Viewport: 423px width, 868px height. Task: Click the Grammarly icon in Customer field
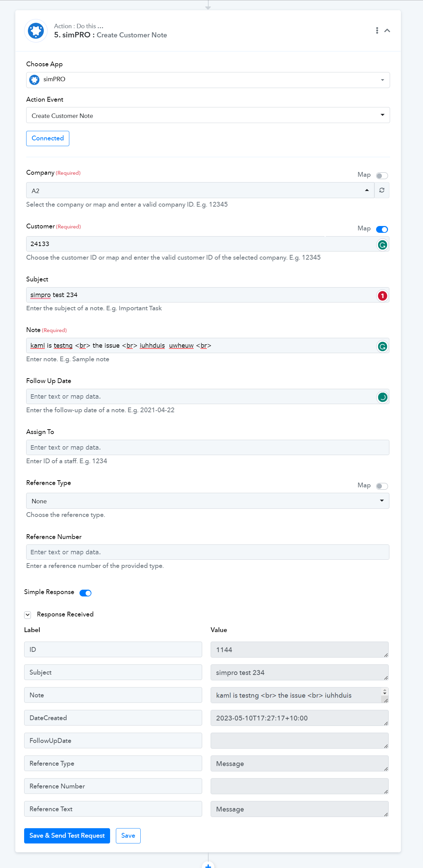[382, 245]
